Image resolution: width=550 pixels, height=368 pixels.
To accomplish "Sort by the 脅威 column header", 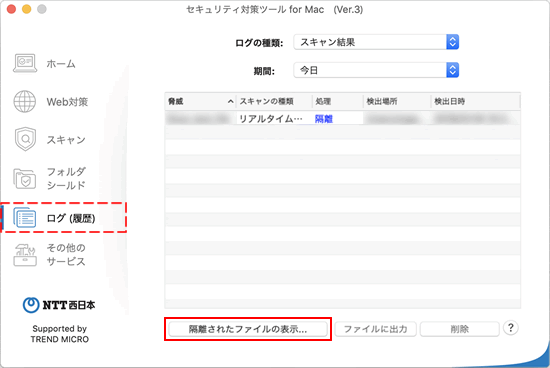I will [201, 101].
